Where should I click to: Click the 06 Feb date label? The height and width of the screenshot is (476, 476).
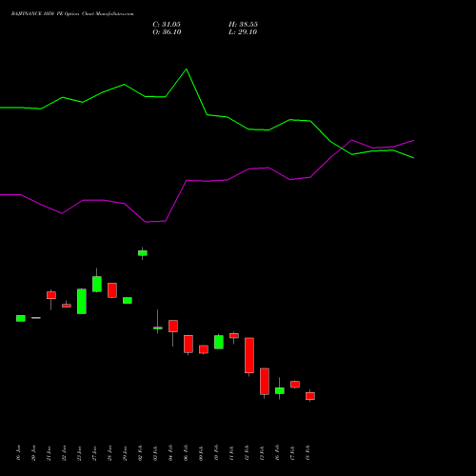point(186,453)
